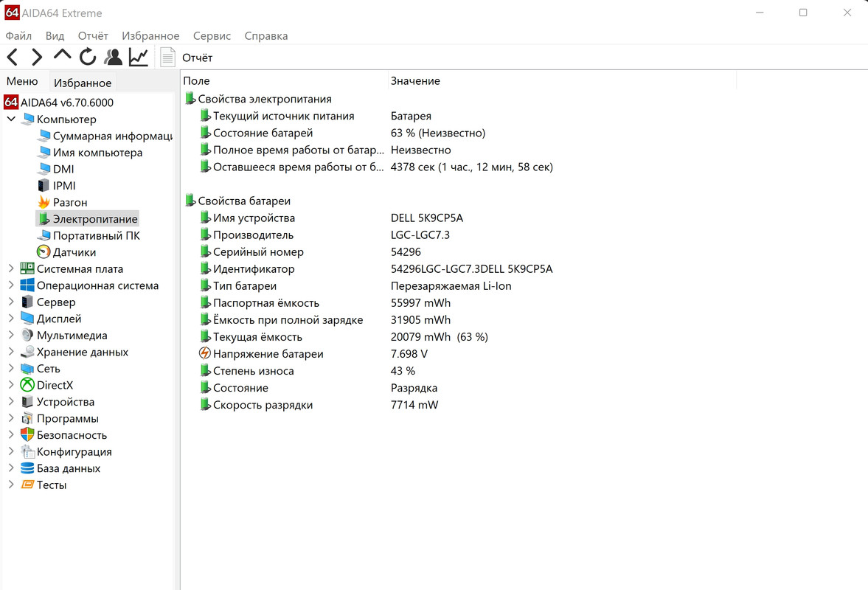Image resolution: width=868 pixels, height=590 pixels.
Task: Click the Системная плата motherboard icon
Action: [x=27, y=268]
